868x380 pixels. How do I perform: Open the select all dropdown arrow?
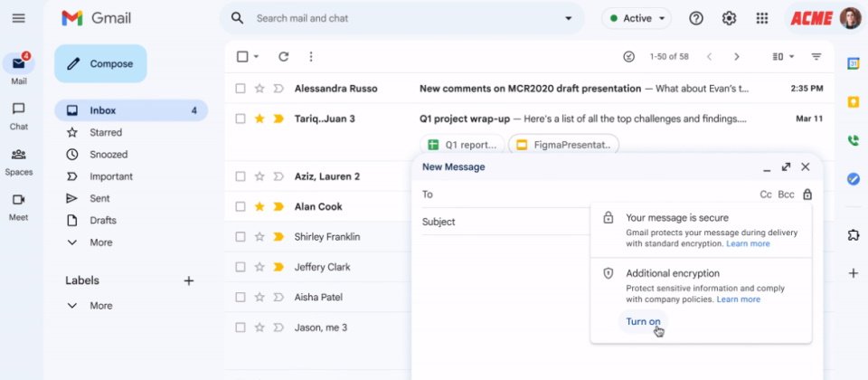(x=256, y=56)
